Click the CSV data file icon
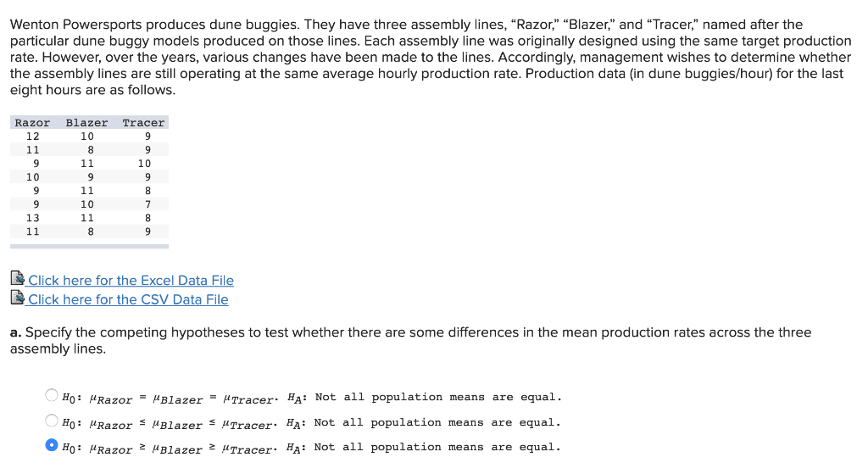Image resolution: width=868 pixels, height=474 pixels. coord(17,298)
